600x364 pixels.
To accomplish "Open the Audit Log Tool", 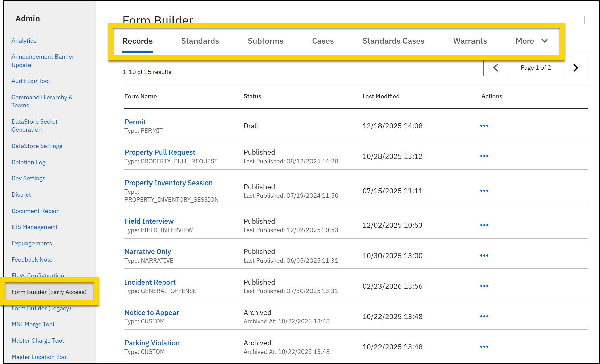I will [x=30, y=81].
